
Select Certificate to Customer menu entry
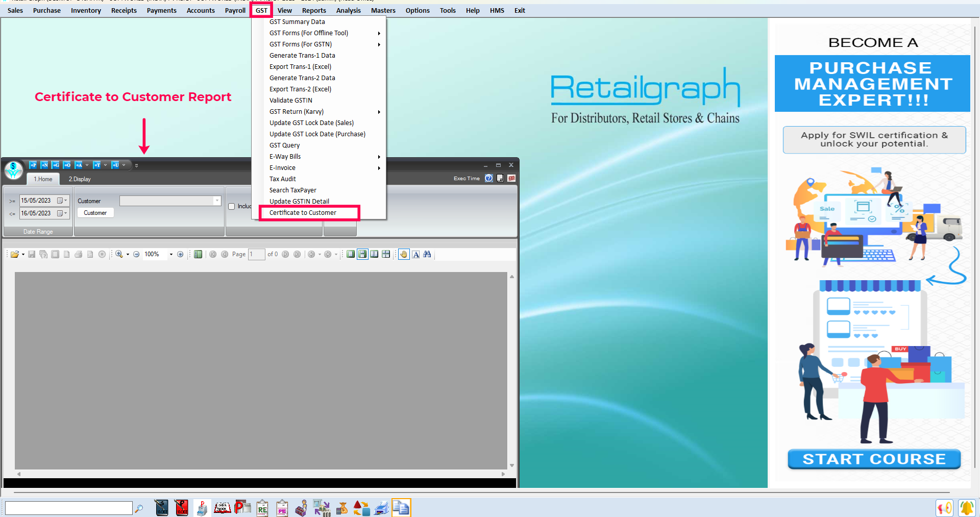click(x=309, y=213)
